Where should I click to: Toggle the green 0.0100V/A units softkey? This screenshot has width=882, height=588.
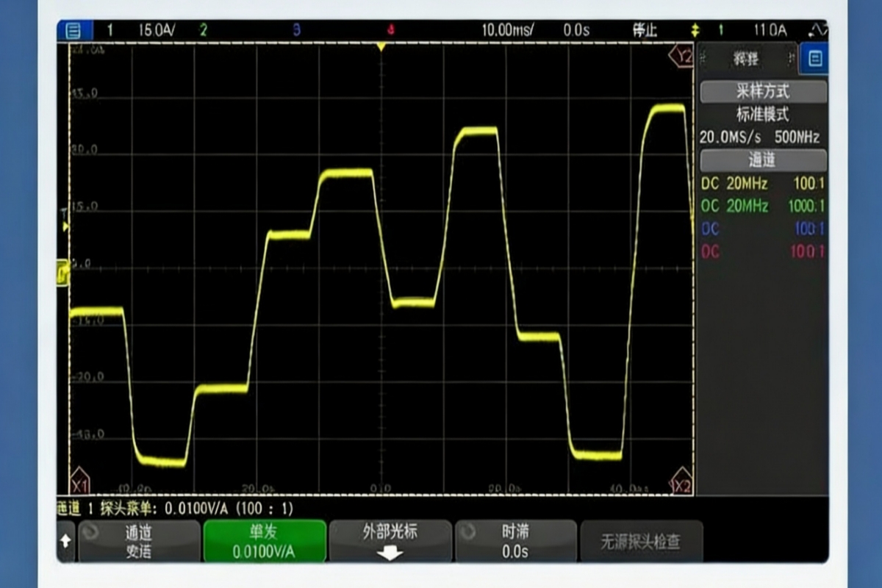pyautogui.click(x=265, y=542)
